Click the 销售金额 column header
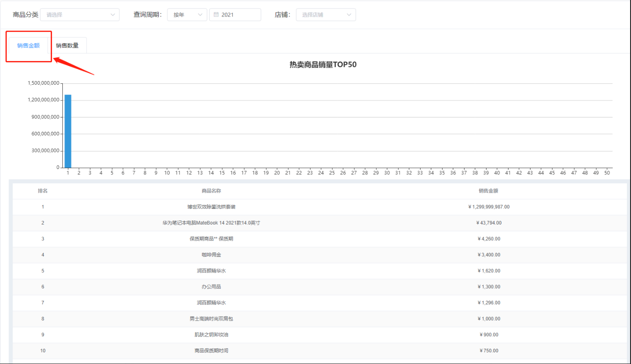The image size is (631, 364). pos(488,191)
